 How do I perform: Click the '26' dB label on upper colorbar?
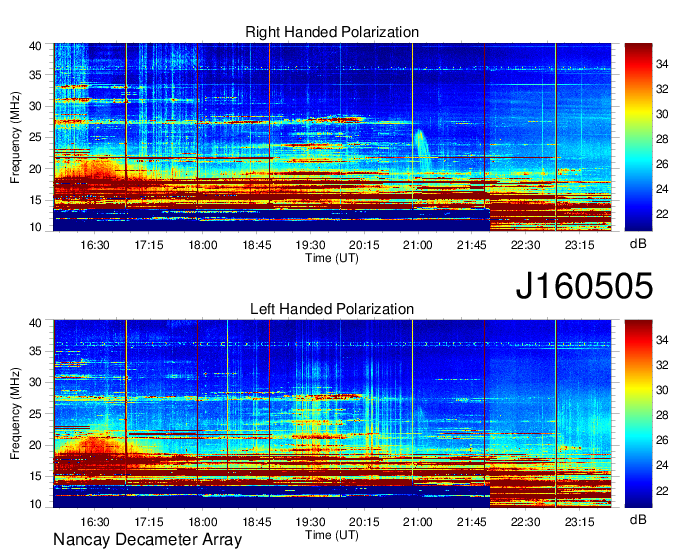[662, 164]
